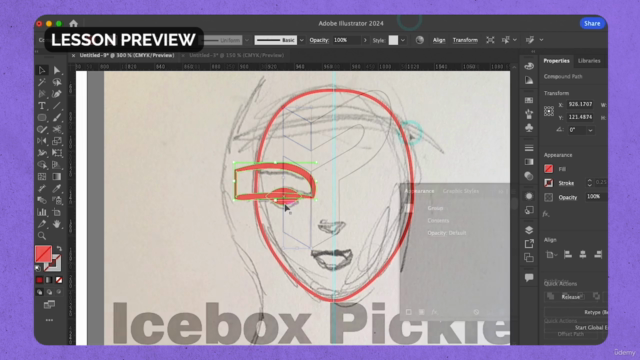The width and height of the screenshot is (640, 360).
Task: Change screen mode button
Action: click(x=49, y=304)
